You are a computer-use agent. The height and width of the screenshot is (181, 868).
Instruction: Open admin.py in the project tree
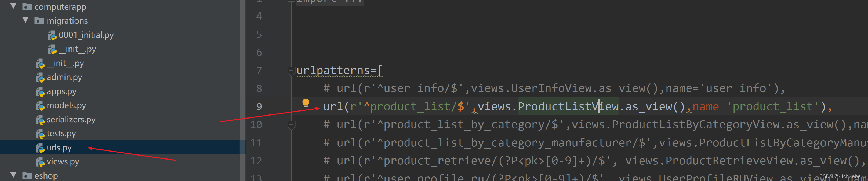point(64,77)
